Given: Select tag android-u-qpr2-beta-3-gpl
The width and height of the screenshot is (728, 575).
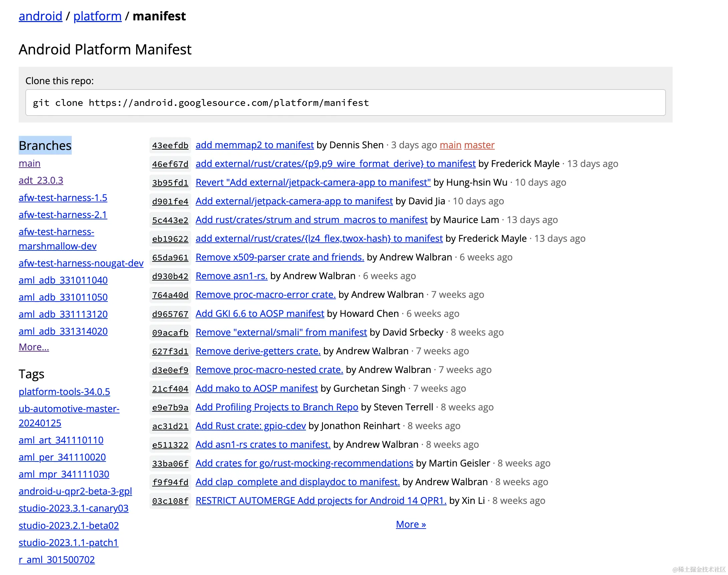Looking at the screenshot, I should (x=75, y=492).
